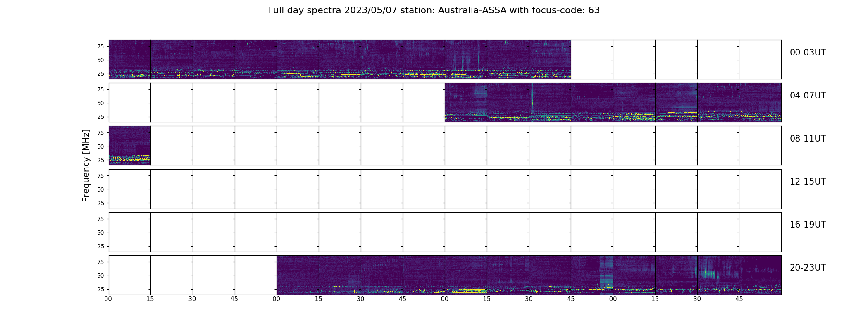Image resolution: width=868 pixels, height=331 pixels.
Task: Open the 08:00-08:15 UT spectrogram panel
Action: (130, 146)
